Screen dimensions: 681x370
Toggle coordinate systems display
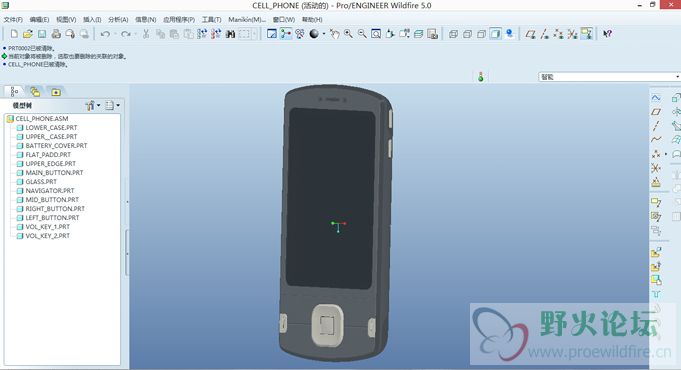pos(572,34)
